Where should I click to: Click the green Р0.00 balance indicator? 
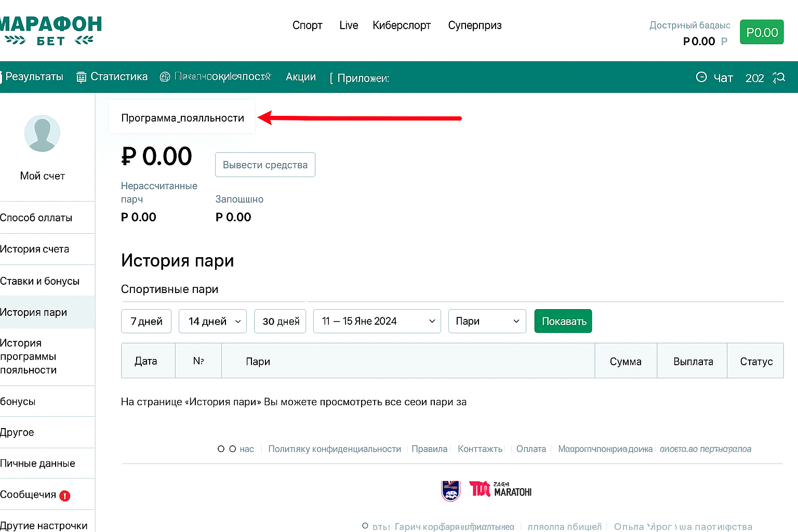click(x=762, y=32)
